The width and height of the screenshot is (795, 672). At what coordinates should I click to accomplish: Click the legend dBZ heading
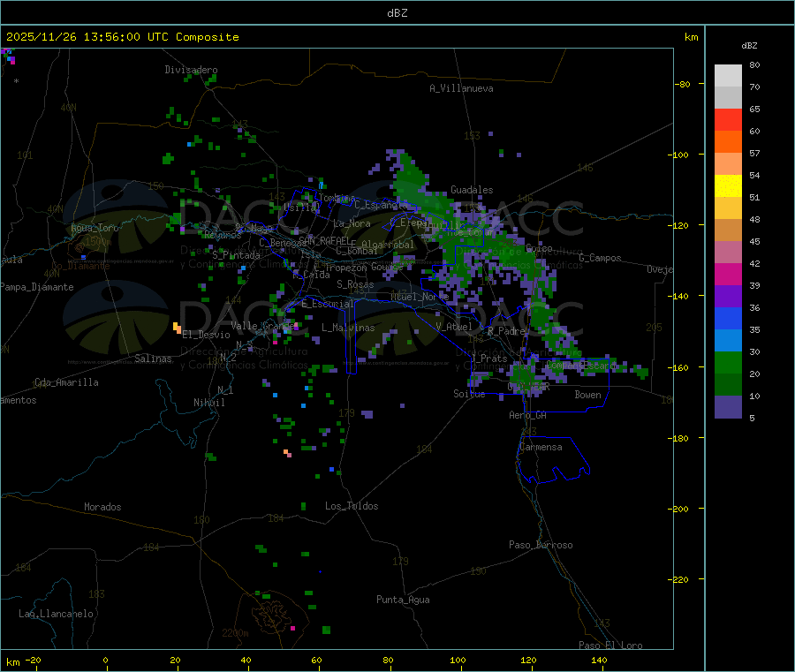(x=749, y=46)
